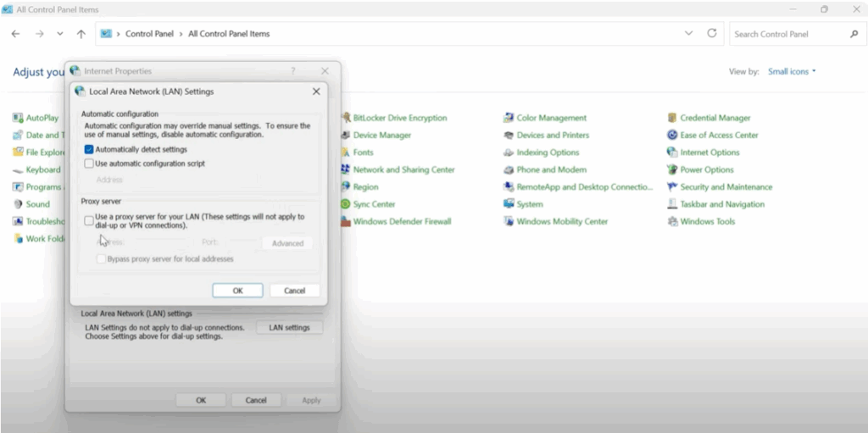Open the Network and Sharing Center icon

pyautogui.click(x=346, y=169)
